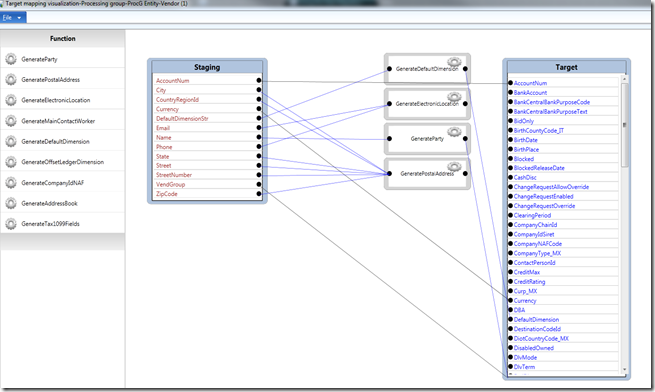This screenshot has width=655, height=392.
Task: Select the GeneratePostalAddress function gear icon
Action: coord(11,80)
